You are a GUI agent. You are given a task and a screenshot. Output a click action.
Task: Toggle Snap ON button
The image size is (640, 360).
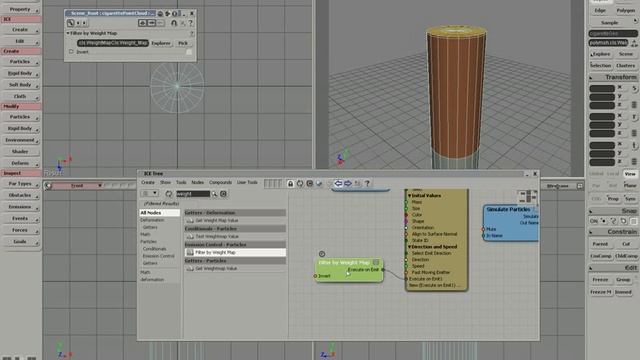(x=594, y=221)
